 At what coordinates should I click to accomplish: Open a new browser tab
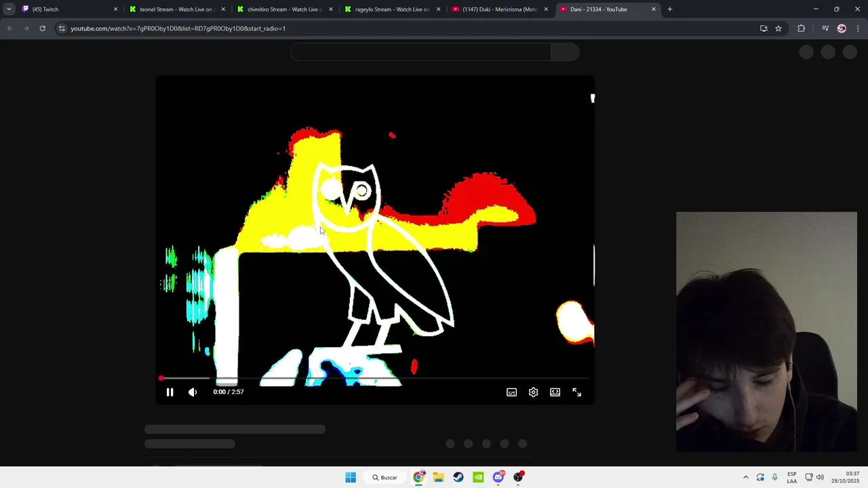tap(670, 9)
